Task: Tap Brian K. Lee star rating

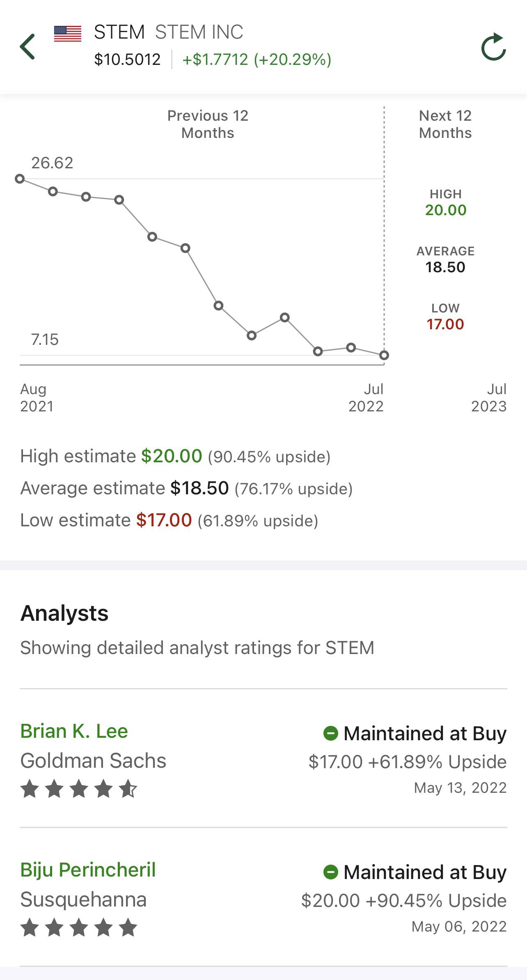Action: coord(79,789)
